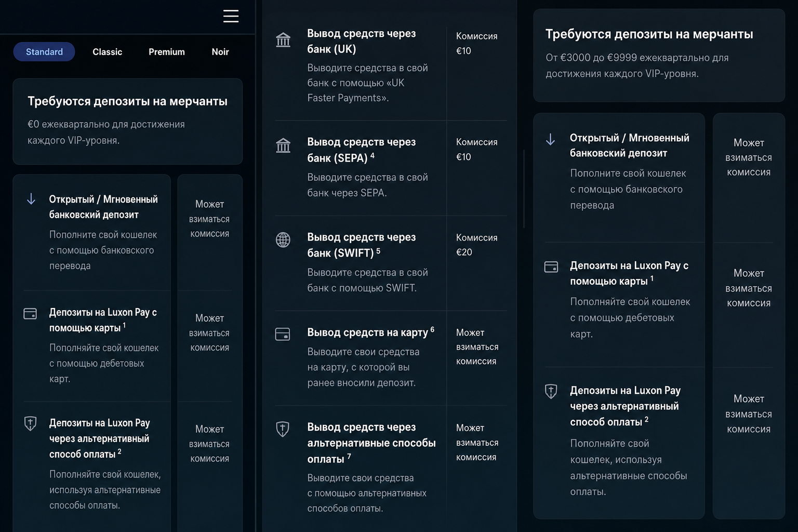Click 'Вывод средств через банк (UK)' heading
Screen dimensions: 798x532
tap(362, 41)
